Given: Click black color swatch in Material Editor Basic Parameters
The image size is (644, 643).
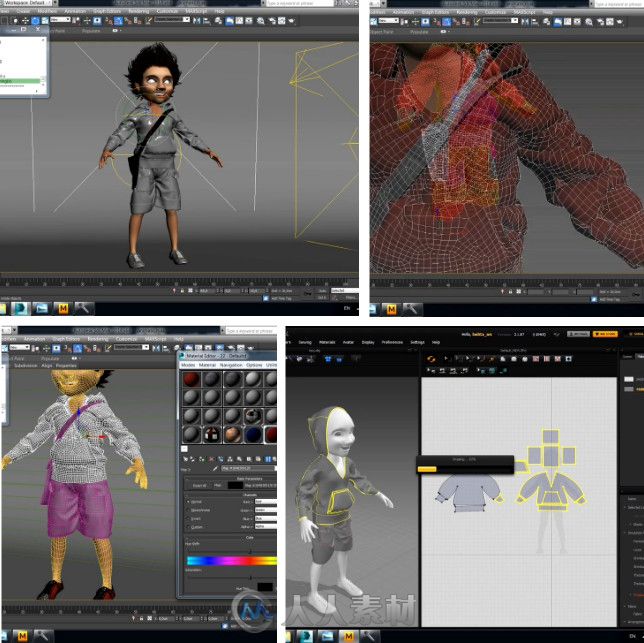Looking at the screenshot, I should tap(235, 485).
